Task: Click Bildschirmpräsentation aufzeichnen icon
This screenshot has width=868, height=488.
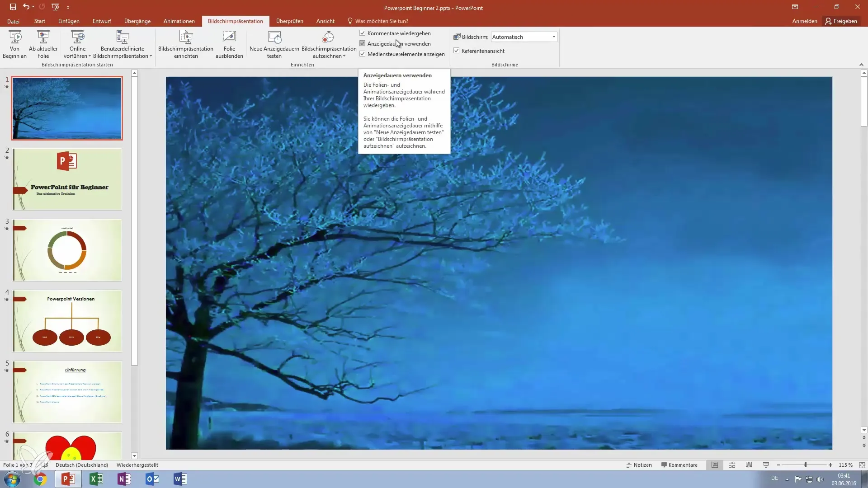Action: (x=328, y=38)
